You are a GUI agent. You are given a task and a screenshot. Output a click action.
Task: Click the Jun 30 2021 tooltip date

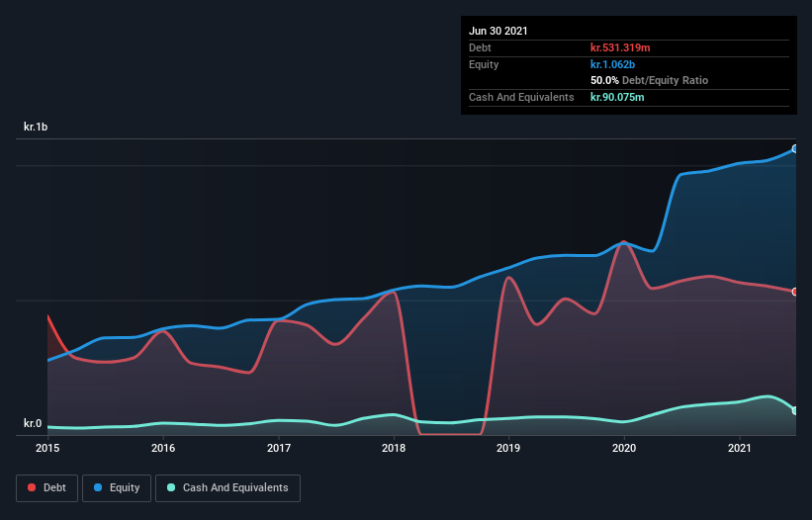tap(498, 31)
